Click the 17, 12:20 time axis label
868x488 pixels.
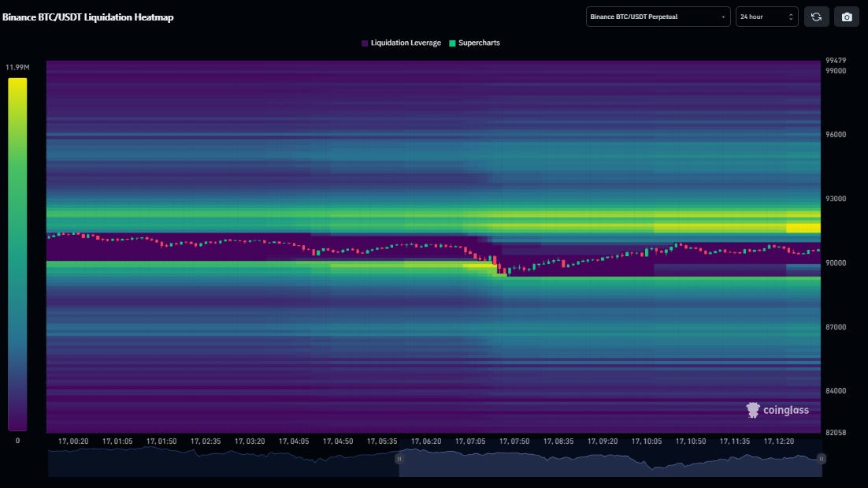tap(779, 441)
